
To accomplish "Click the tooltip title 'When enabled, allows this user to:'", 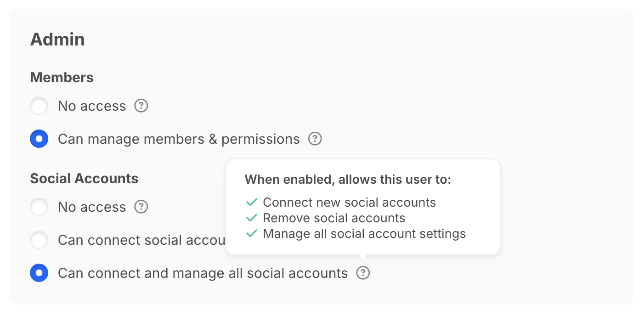I will (x=348, y=180).
